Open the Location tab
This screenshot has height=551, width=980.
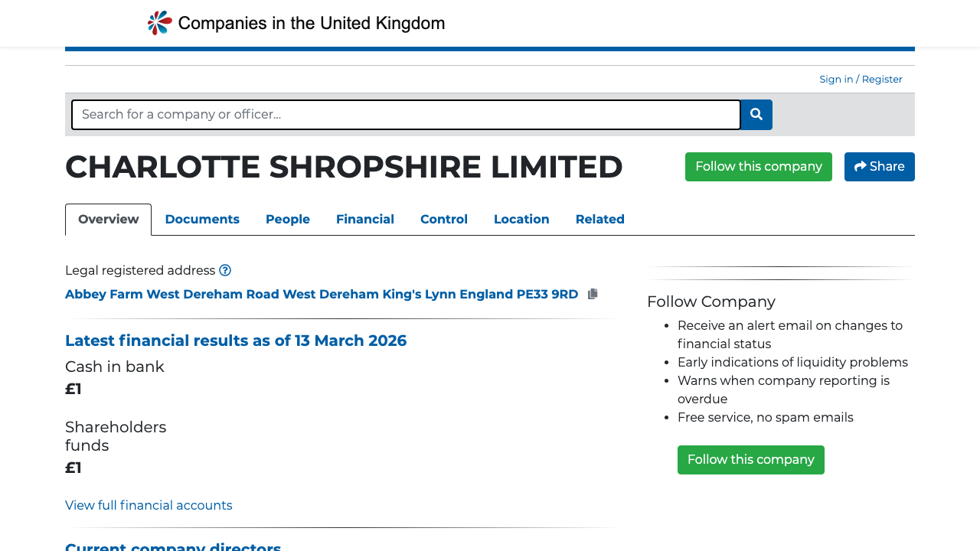click(x=521, y=220)
